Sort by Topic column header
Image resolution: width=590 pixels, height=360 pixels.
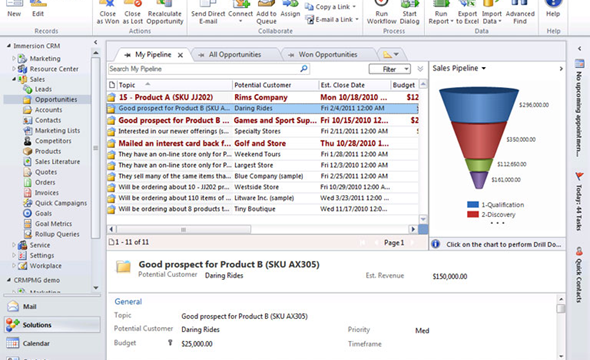(x=174, y=85)
